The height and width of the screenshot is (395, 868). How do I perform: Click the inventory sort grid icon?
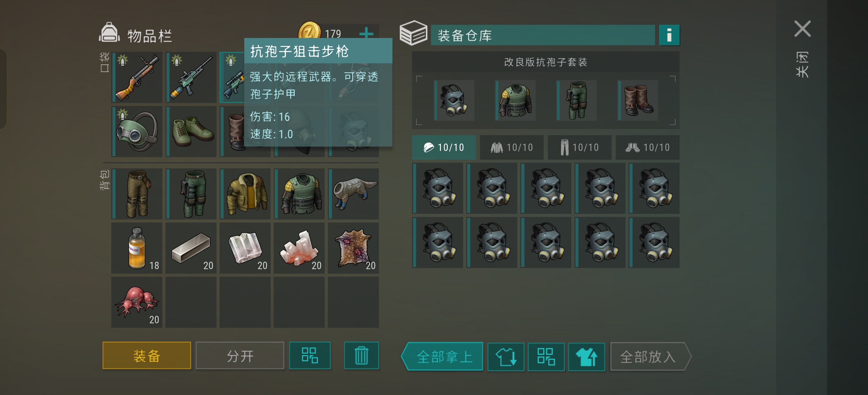pos(310,356)
